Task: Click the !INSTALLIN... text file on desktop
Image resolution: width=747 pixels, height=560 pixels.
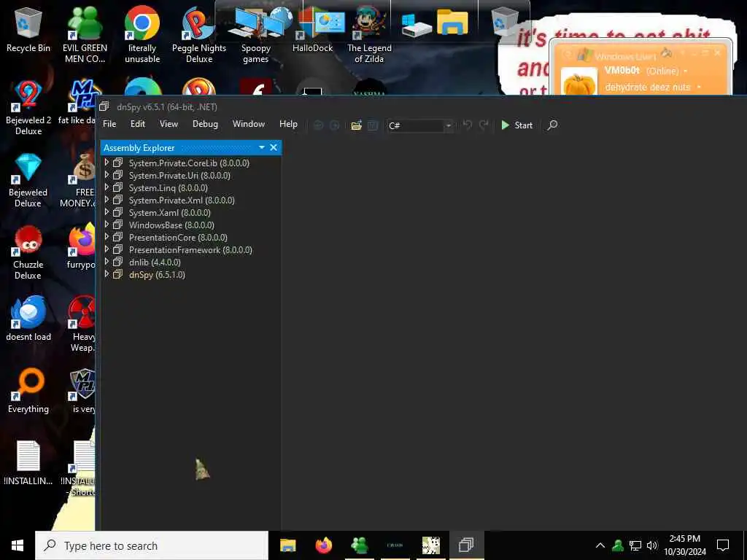Action: point(28,462)
